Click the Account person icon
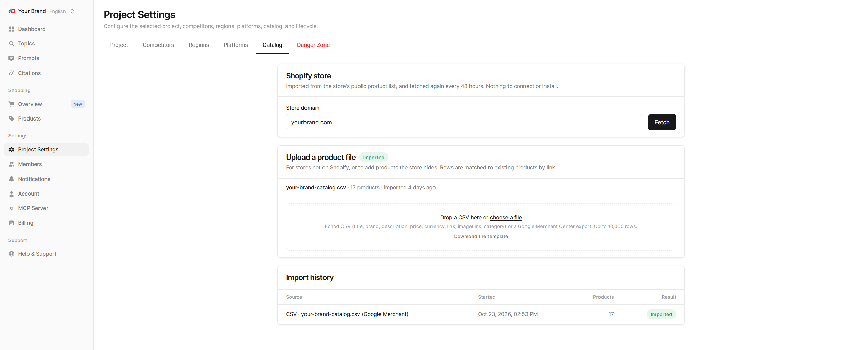Viewport: 868px width, 350px height. point(12,194)
